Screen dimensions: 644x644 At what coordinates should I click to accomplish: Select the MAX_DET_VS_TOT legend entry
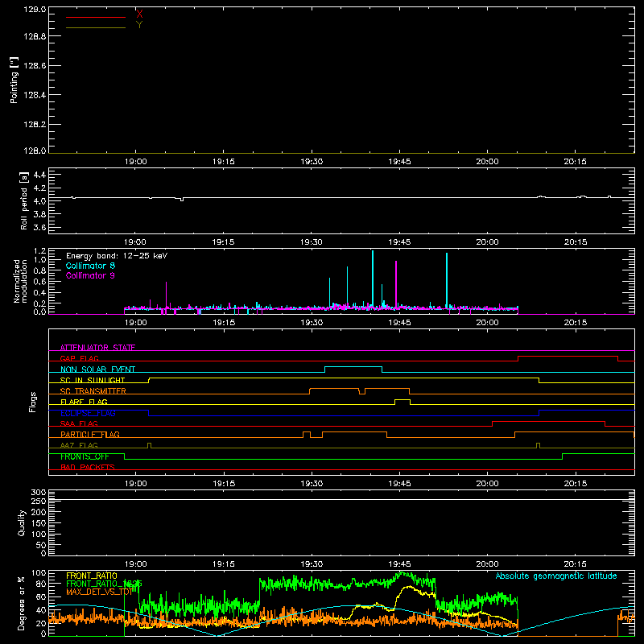(100, 592)
